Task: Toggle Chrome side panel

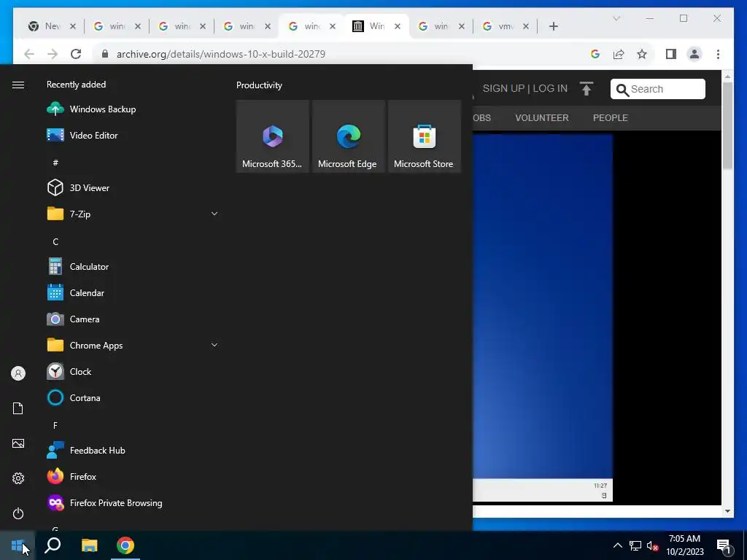Action: [x=671, y=54]
